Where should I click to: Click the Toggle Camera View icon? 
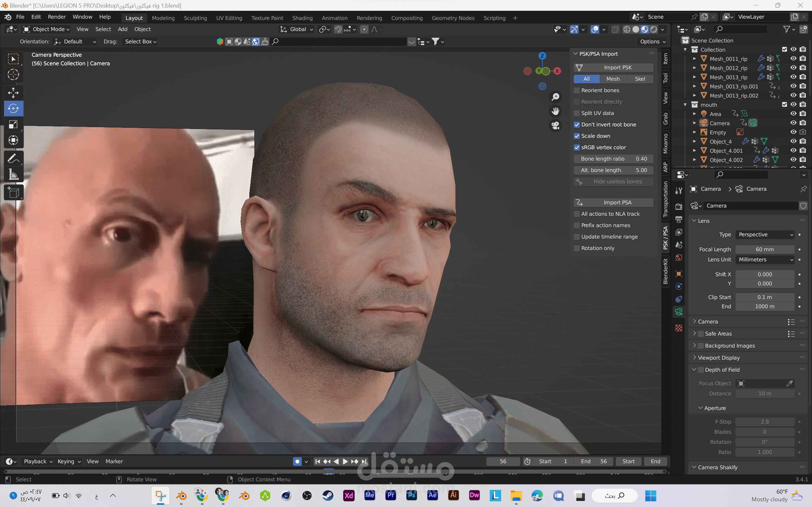pos(555,125)
